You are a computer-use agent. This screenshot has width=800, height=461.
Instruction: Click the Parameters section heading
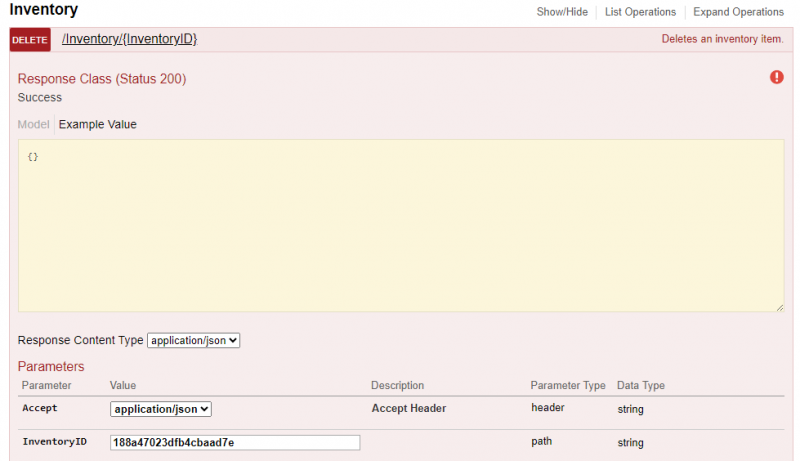click(51, 367)
